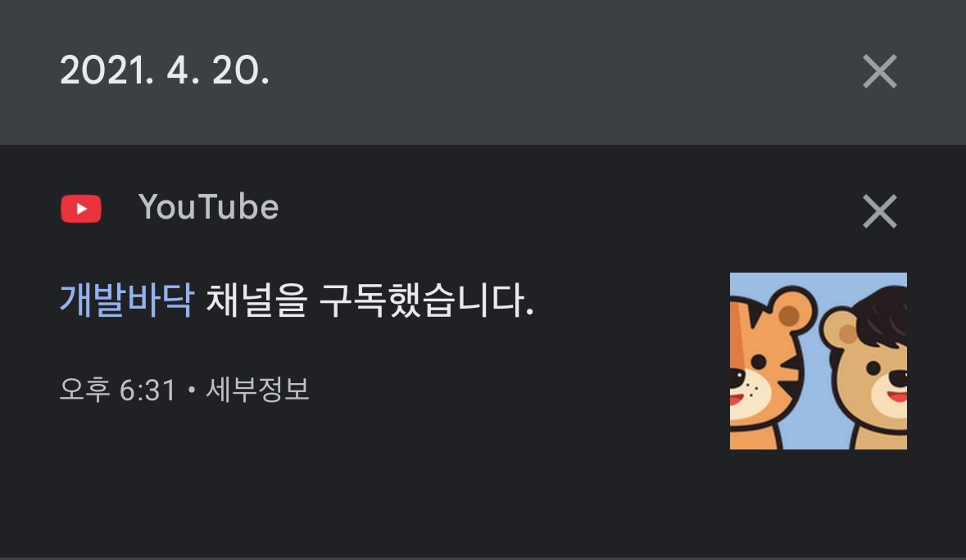Image resolution: width=966 pixels, height=560 pixels.
Task: Click the 채널을 구독했습니다 message text
Action: [x=370, y=300]
